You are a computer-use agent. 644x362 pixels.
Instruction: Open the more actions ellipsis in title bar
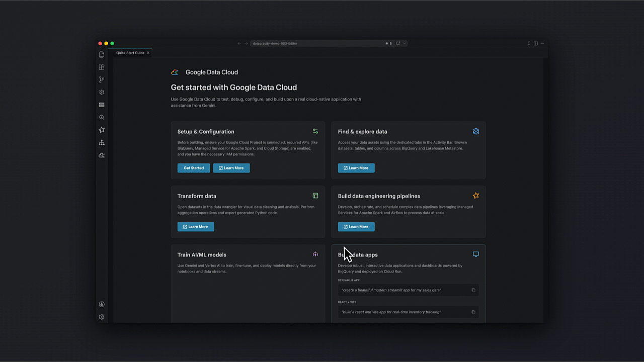coord(542,43)
